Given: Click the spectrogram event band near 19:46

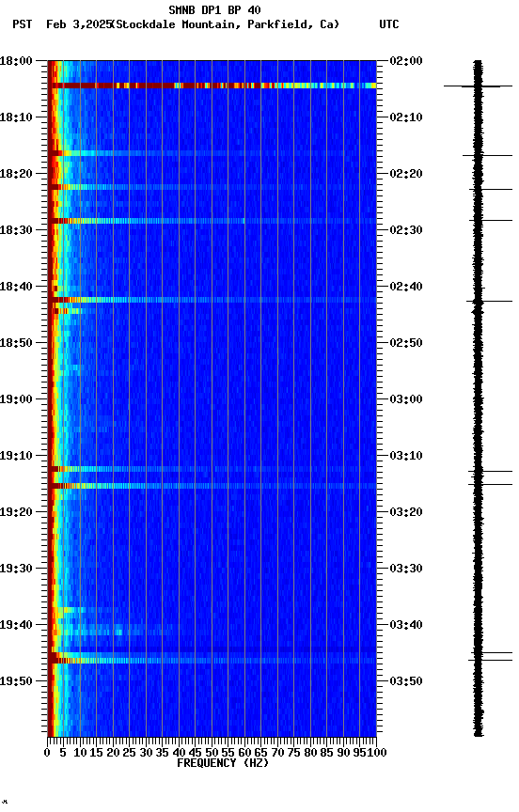Looking at the screenshot, I should click(212, 661).
